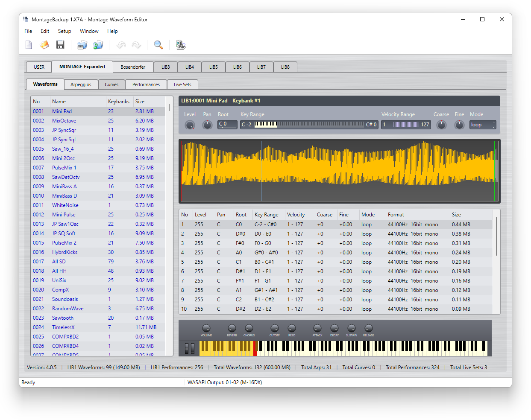Click the Root note field showing C 0

point(227,124)
